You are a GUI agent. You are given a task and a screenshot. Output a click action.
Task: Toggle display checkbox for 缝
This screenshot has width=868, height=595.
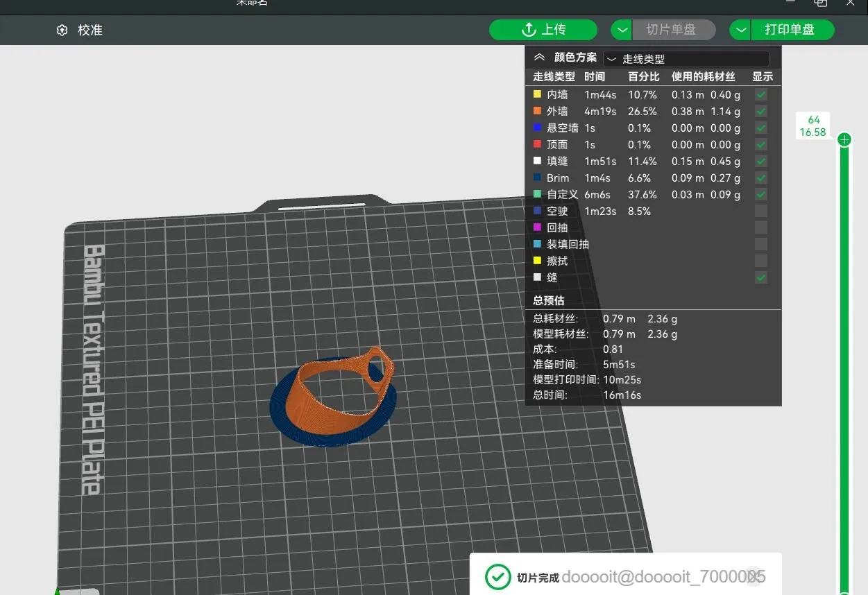coord(761,277)
